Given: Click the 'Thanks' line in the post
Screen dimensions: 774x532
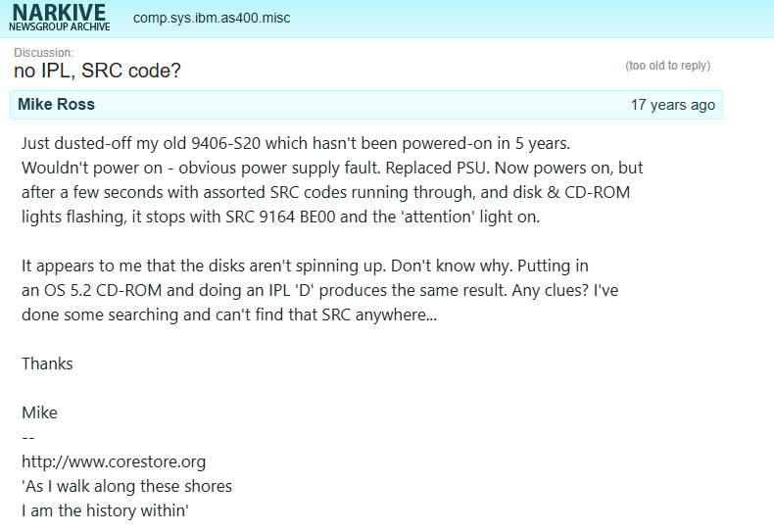Looking at the screenshot, I should tap(47, 363).
